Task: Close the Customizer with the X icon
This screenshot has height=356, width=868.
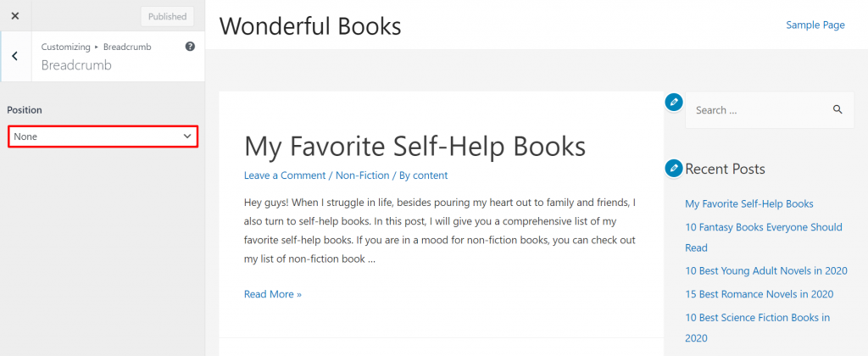Action: pyautogui.click(x=14, y=16)
